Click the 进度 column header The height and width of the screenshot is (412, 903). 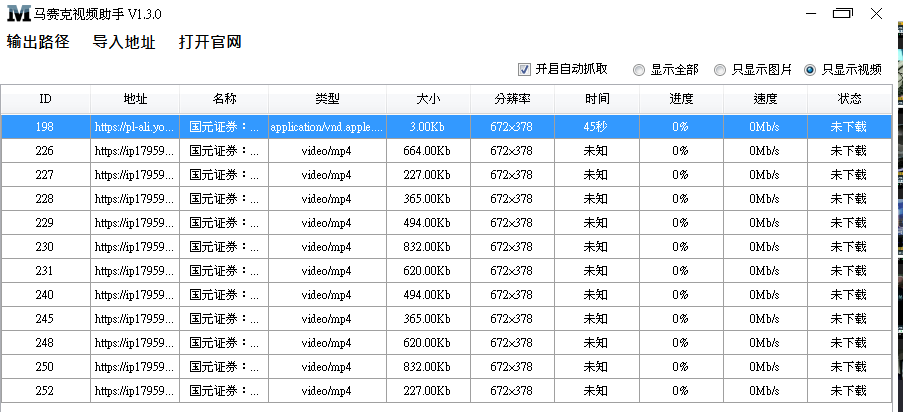click(x=681, y=99)
